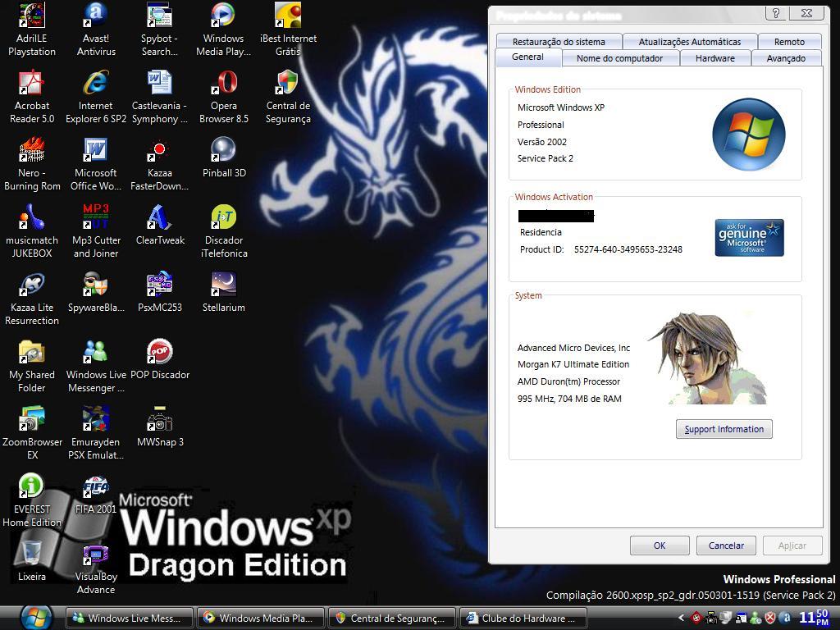This screenshot has width=840, height=630.
Task: Select the General tab
Action: point(528,57)
